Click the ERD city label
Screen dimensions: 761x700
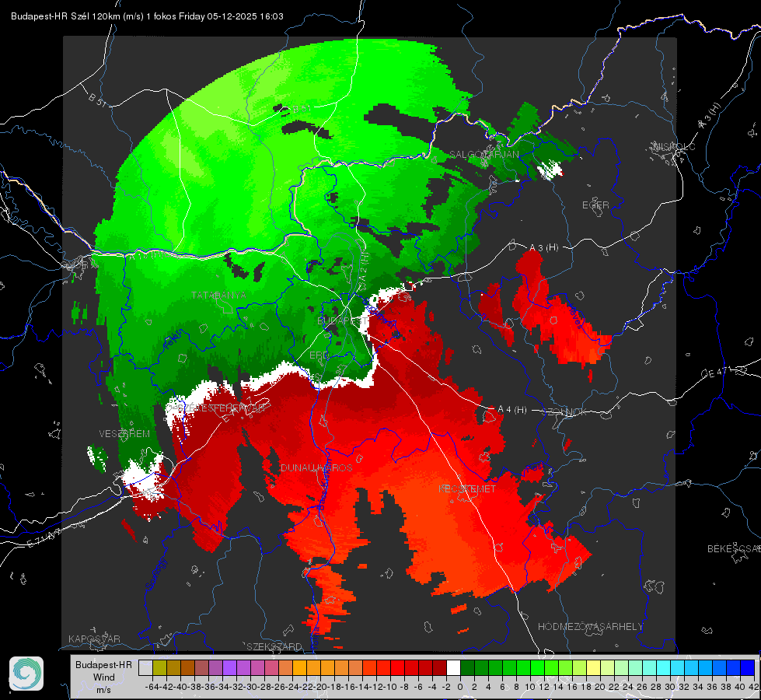point(319,355)
